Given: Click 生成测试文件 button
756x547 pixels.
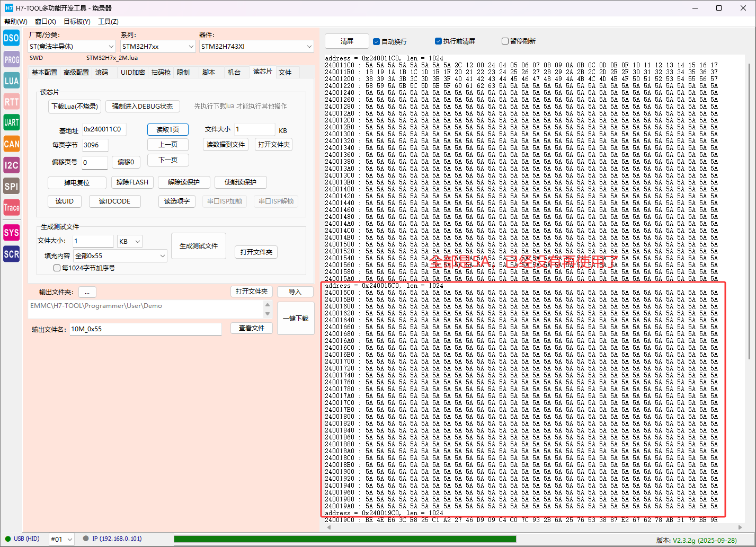Looking at the screenshot, I should point(199,246).
